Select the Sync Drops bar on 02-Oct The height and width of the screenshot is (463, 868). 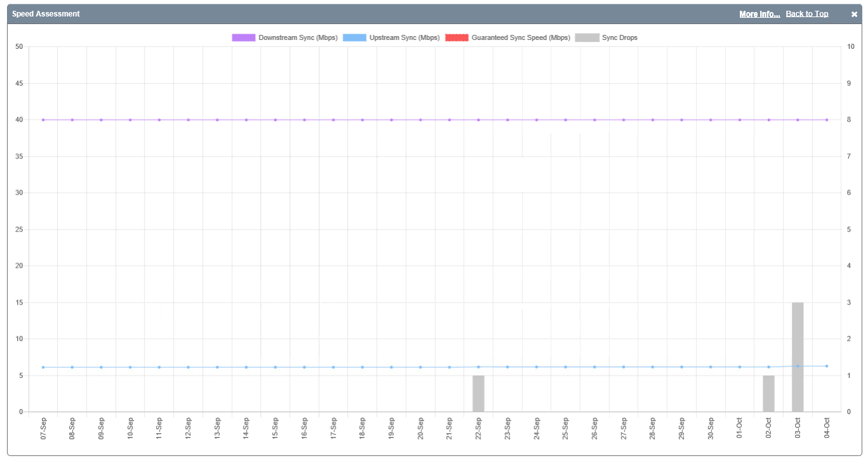pos(768,394)
